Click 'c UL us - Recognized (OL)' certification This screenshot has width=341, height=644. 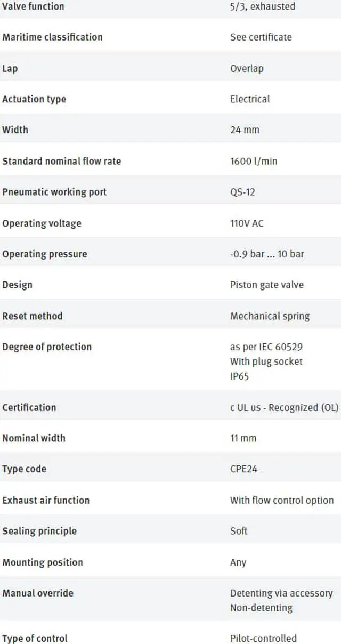coord(284,407)
